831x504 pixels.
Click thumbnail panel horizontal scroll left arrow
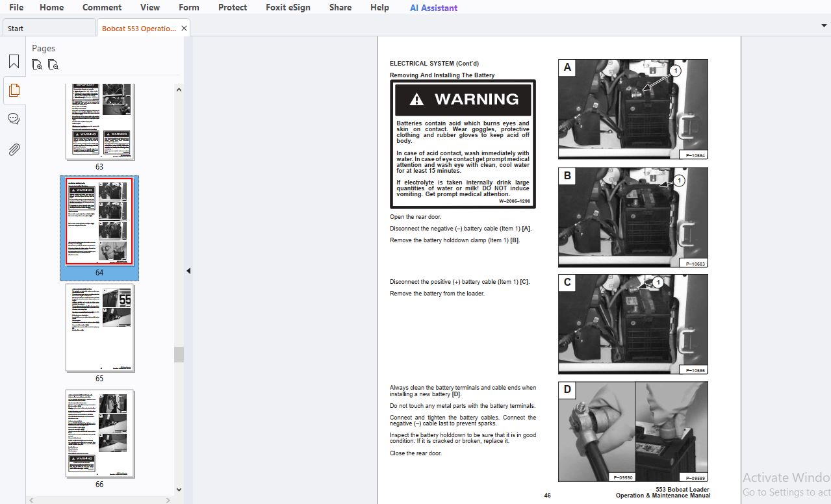[x=31, y=500]
